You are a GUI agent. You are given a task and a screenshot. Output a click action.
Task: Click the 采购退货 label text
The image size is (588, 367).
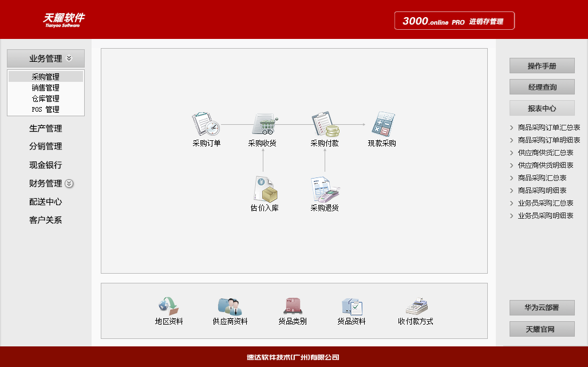[x=325, y=208]
